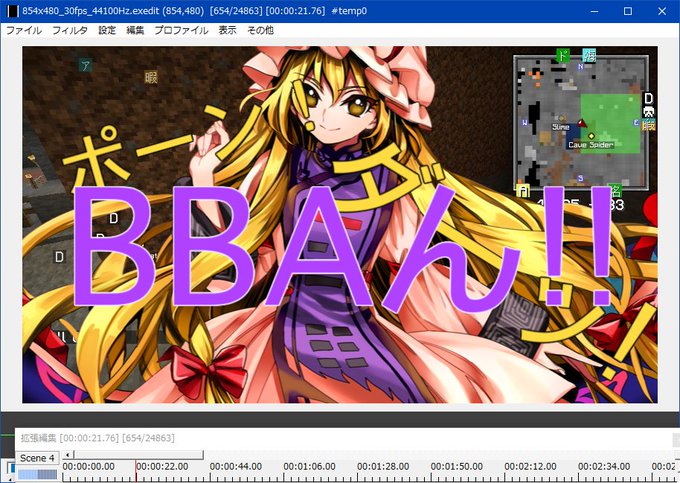Click the timeline horizontal scrollbar thumb
Viewport: 680px width, 483px height.
click(138, 455)
